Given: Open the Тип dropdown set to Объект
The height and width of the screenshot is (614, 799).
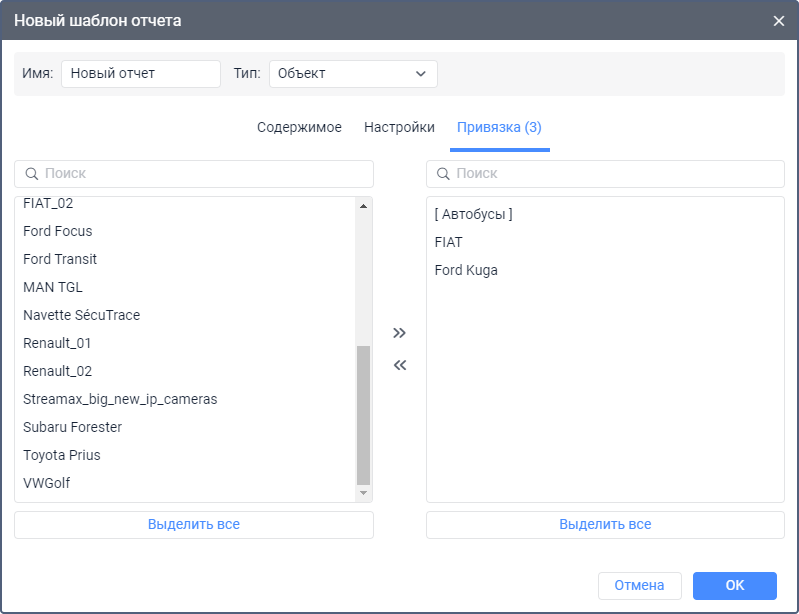Looking at the screenshot, I should point(352,73).
